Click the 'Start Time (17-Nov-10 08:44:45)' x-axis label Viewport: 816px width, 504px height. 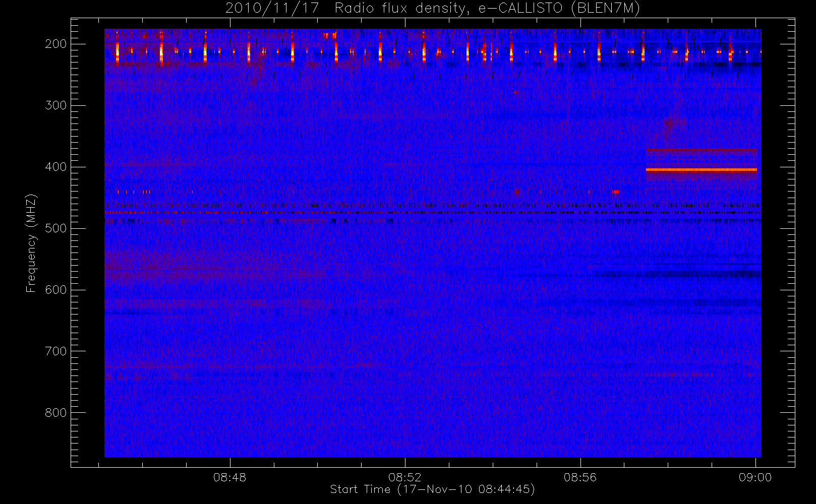tap(432, 489)
